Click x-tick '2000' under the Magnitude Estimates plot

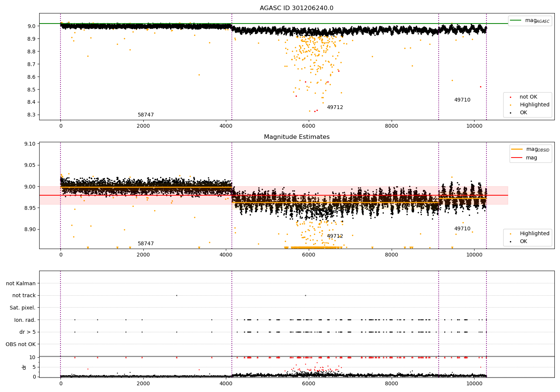coord(143,255)
